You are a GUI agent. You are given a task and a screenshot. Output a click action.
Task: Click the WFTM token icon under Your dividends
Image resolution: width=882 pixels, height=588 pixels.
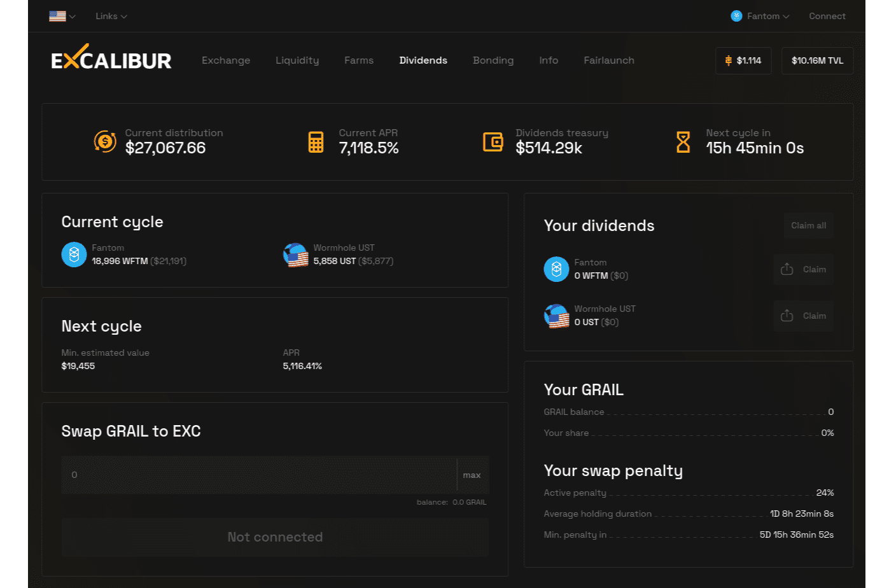(556, 269)
